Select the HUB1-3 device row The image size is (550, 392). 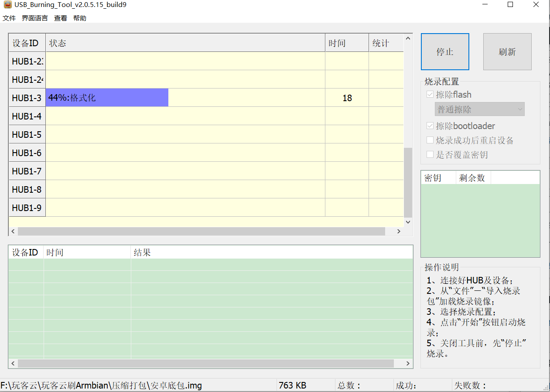coord(206,98)
